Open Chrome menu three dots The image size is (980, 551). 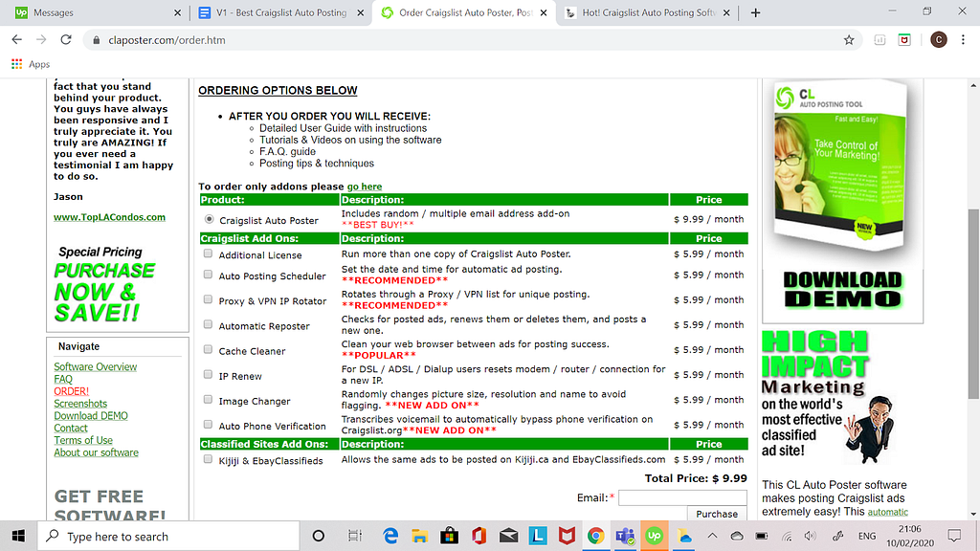coord(963,40)
